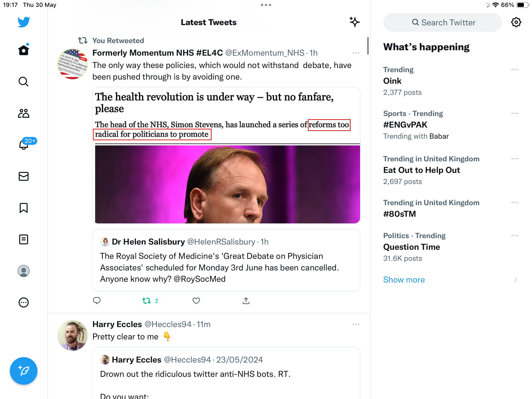
Task: Open the Lists icon in sidebar
Action: [x=24, y=239]
